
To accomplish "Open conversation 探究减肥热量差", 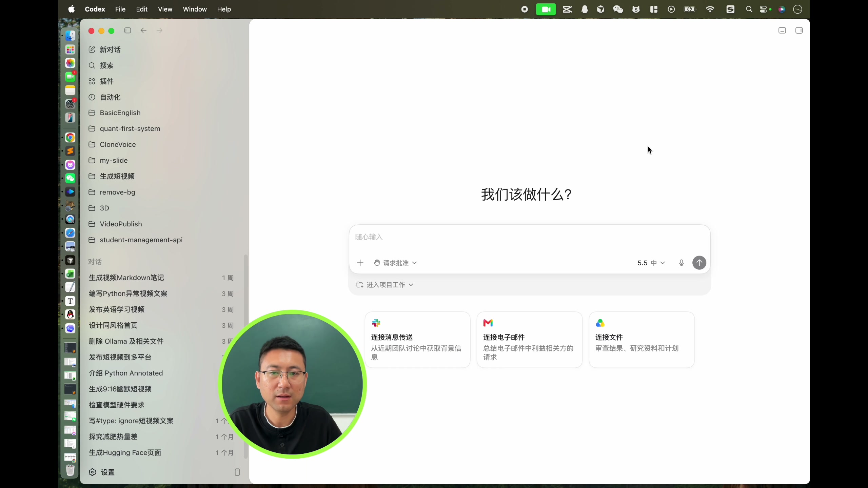I will pyautogui.click(x=161, y=437).
